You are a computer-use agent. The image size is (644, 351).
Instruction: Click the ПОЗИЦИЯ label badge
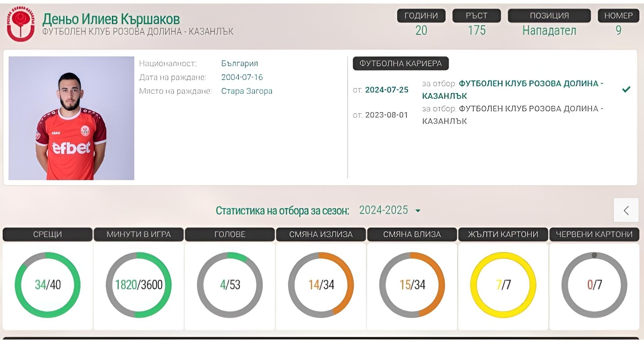[549, 15]
